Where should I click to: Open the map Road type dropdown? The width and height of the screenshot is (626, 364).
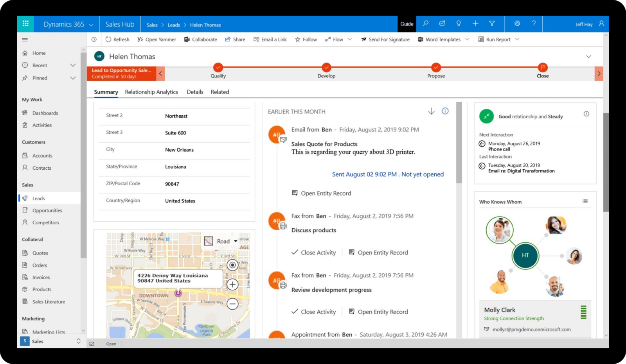(x=235, y=241)
